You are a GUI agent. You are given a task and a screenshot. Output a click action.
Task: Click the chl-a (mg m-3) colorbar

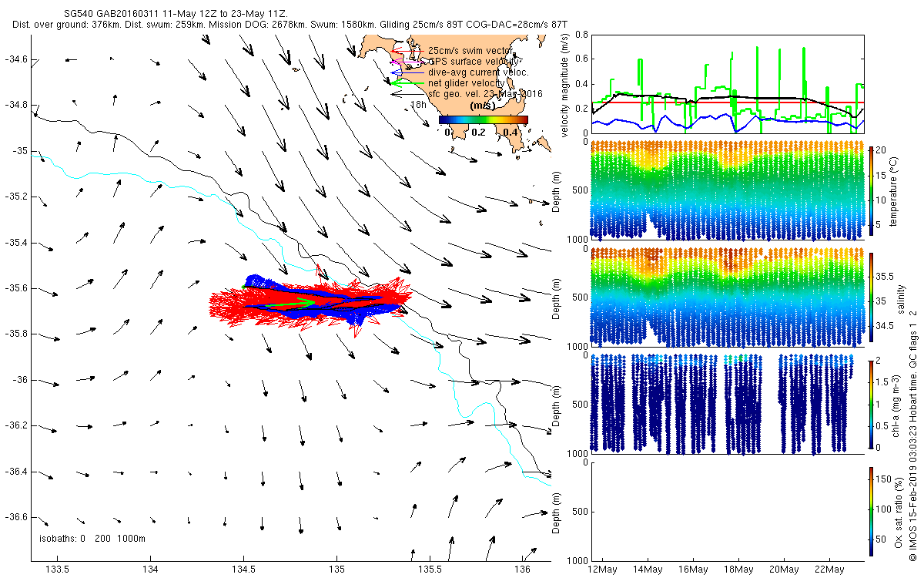pyautogui.click(x=870, y=403)
